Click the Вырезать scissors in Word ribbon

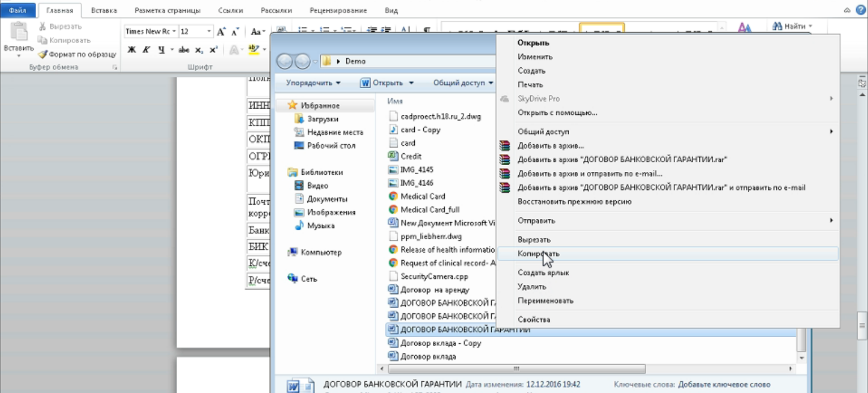point(42,27)
